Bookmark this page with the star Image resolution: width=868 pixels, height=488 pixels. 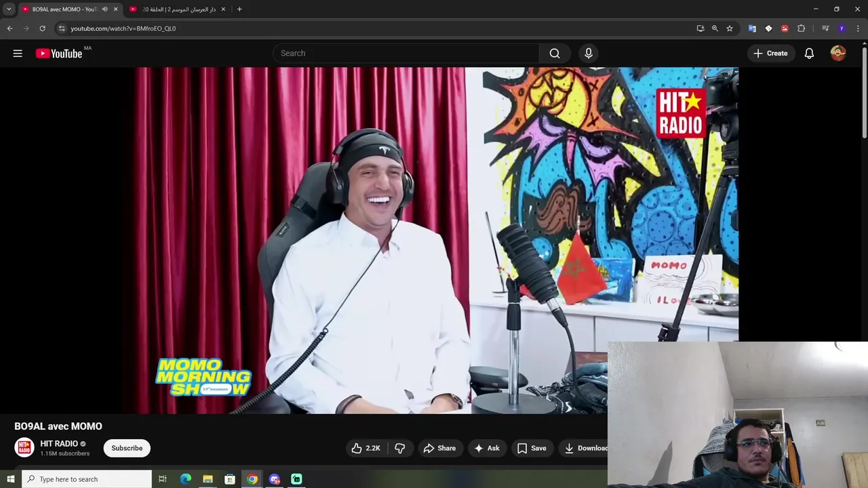click(730, 28)
